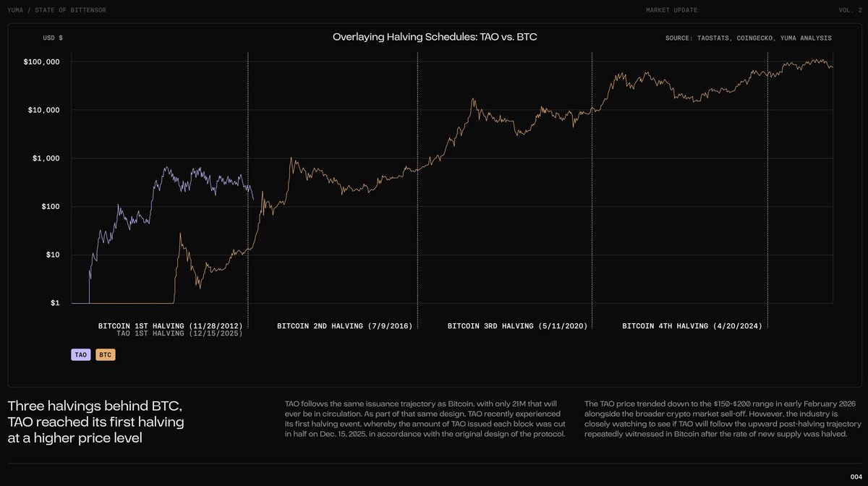
Task: Select the TAO 1st Halving date label
Action: point(179,334)
